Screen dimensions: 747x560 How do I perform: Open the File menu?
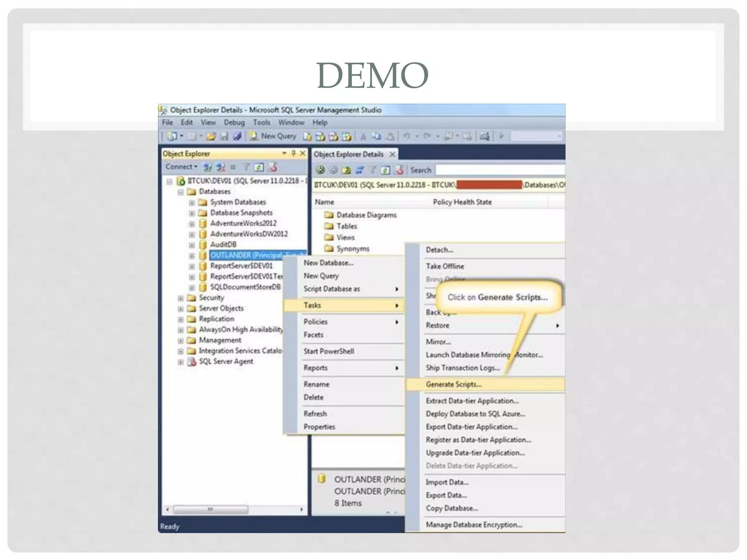click(x=167, y=122)
